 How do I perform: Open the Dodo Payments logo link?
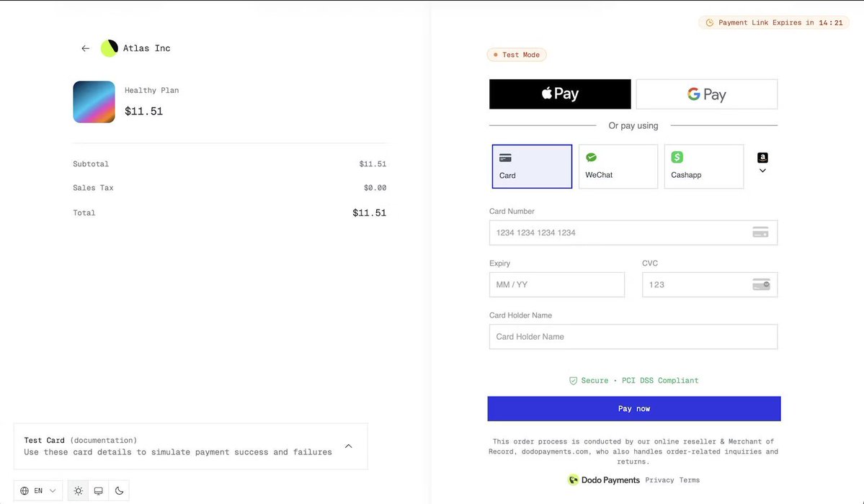point(604,480)
